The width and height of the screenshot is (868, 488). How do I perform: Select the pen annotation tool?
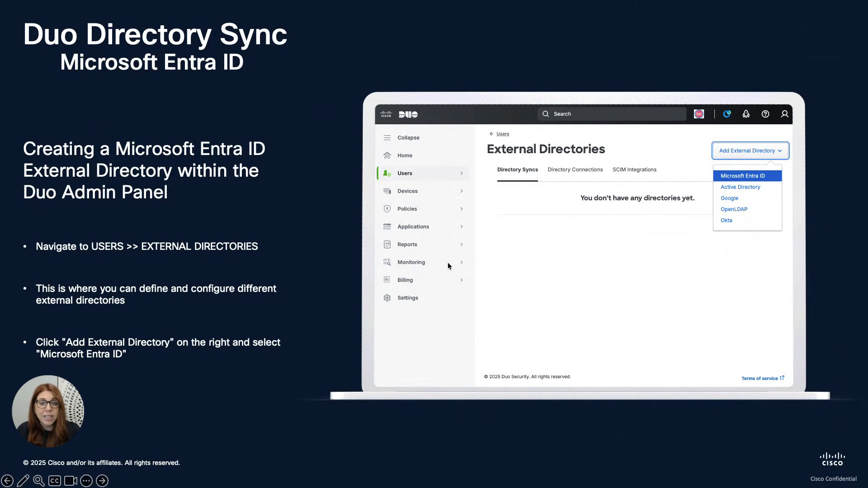23,481
